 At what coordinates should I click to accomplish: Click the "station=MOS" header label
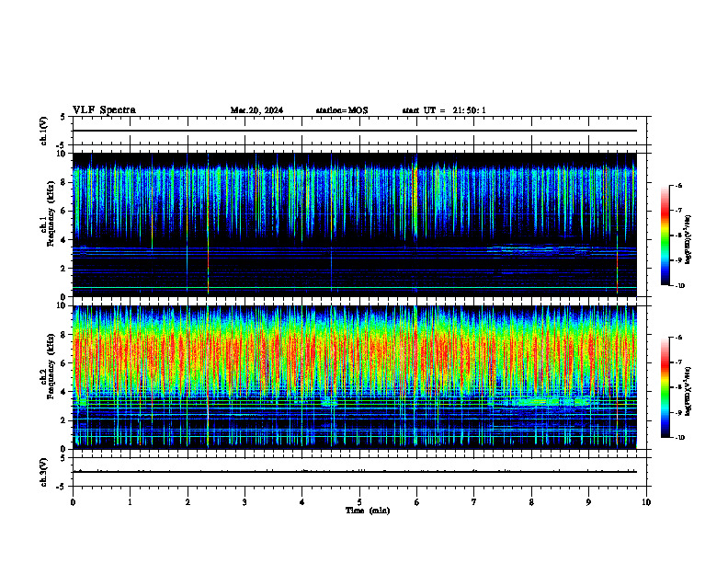(342, 110)
